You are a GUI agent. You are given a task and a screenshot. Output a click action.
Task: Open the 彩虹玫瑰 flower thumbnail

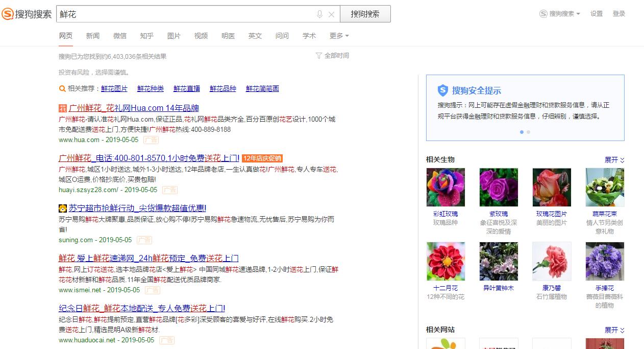pos(445,187)
